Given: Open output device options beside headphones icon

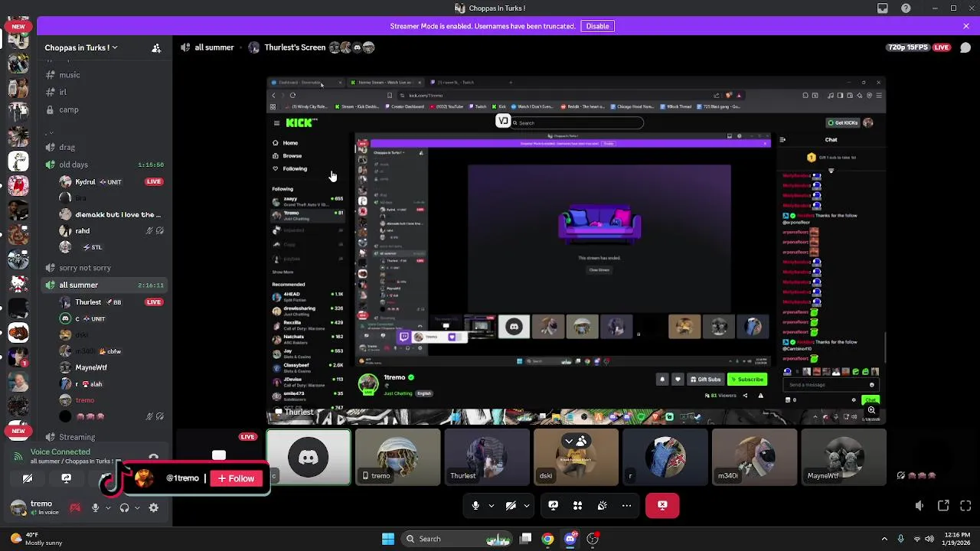Looking at the screenshot, I should pyautogui.click(x=136, y=507).
